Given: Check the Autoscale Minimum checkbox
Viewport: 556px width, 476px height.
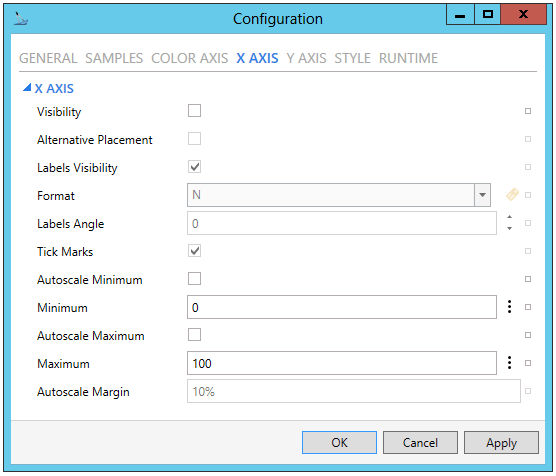Looking at the screenshot, I should click(x=194, y=279).
